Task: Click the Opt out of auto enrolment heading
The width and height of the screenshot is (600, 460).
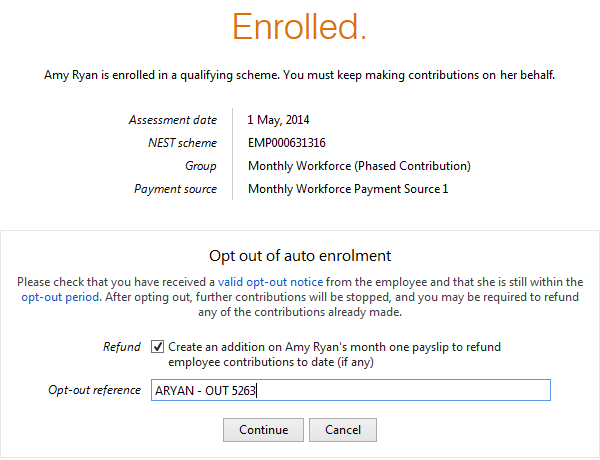Action: point(300,255)
